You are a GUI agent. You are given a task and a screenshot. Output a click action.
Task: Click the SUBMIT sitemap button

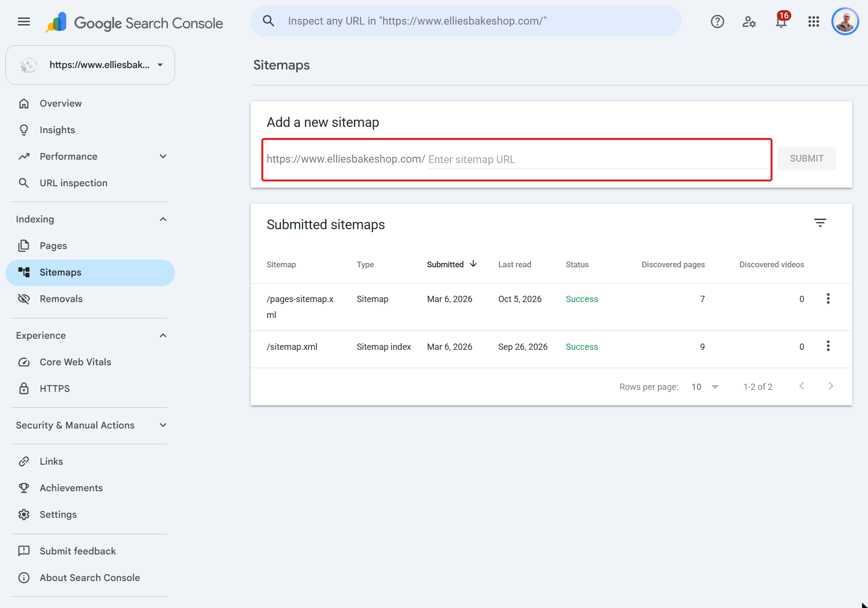807,158
